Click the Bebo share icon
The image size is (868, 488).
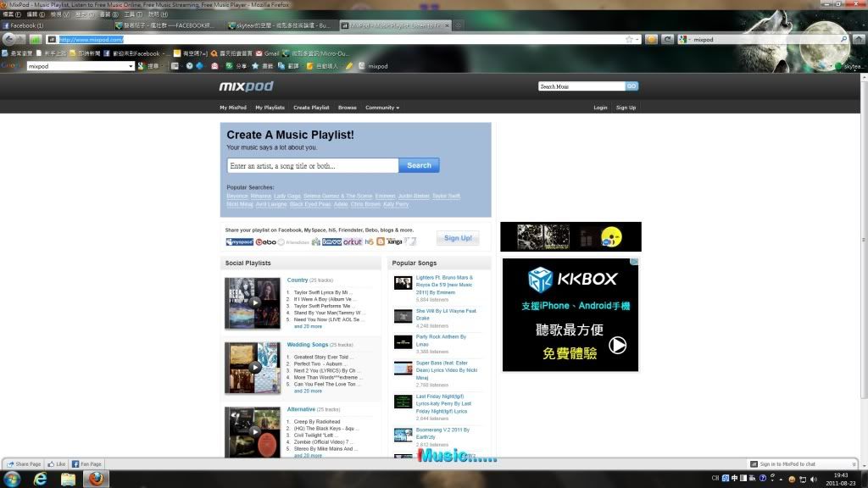tap(265, 241)
